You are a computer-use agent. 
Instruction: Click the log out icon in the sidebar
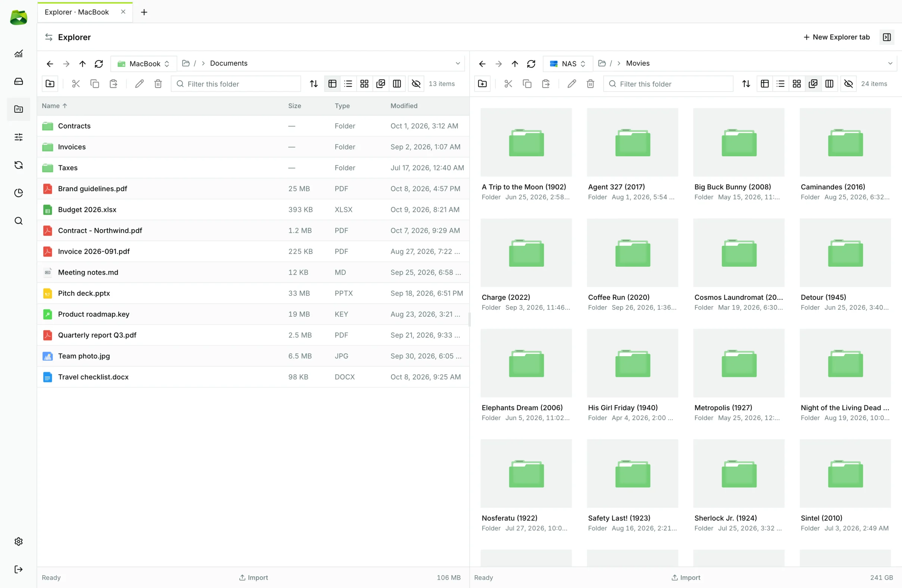pyautogui.click(x=18, y=570)
